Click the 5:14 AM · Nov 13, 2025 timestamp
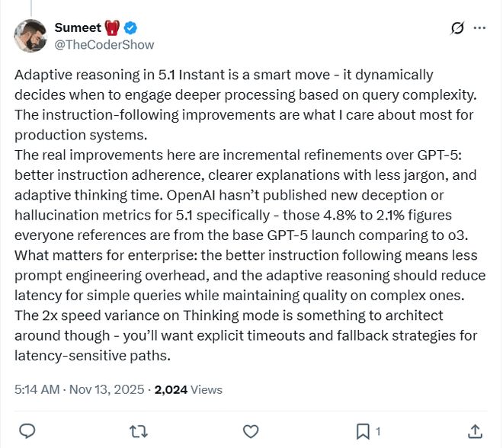The width and height of the screenshot is (503, 448). (79, 389)
